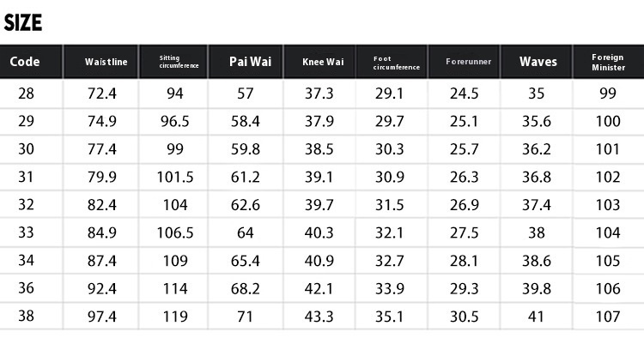The height and width of the screenshot is (362, 644).
Task: Click waves value 37.4 cell
Action: tap(537, 205)
